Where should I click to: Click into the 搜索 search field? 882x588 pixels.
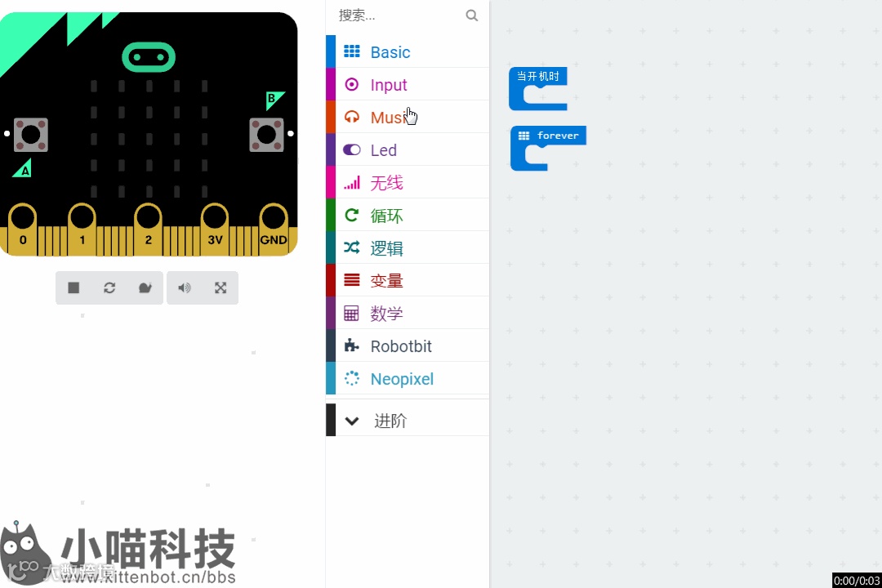click(399, 16)
